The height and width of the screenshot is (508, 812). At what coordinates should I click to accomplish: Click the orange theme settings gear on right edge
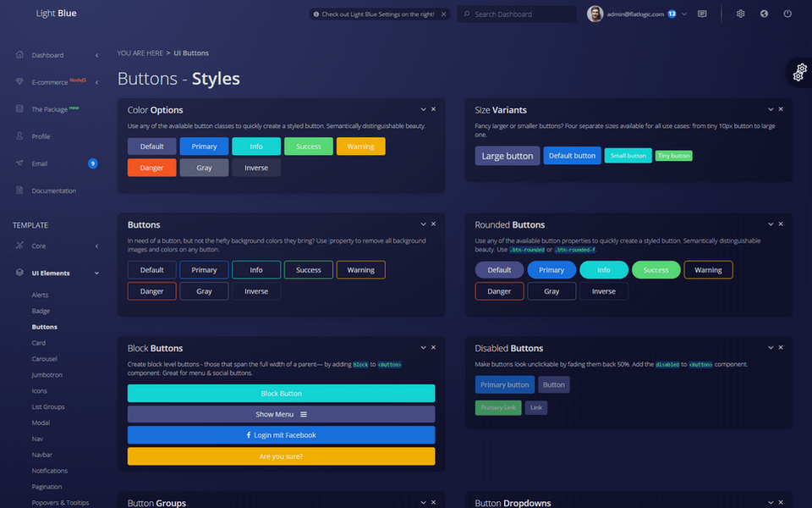point(799,72)
